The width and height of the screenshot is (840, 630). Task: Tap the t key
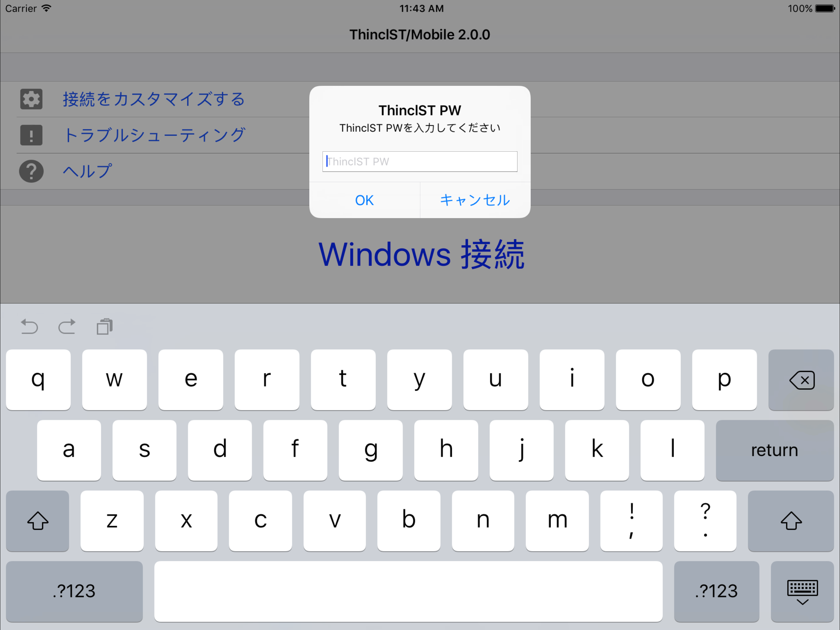pos(343,380)
